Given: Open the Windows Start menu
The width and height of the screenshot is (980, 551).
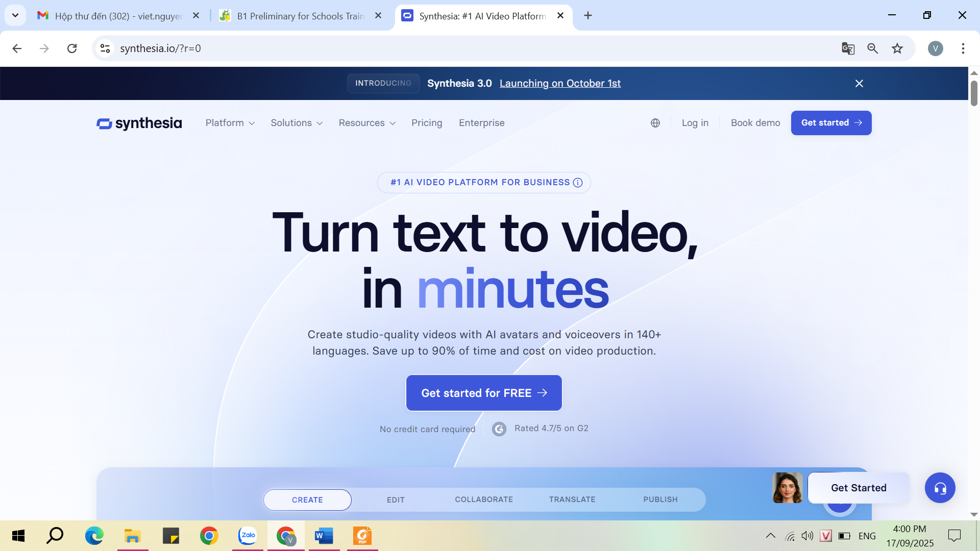Looking at the screenshot, I should 18,536.
